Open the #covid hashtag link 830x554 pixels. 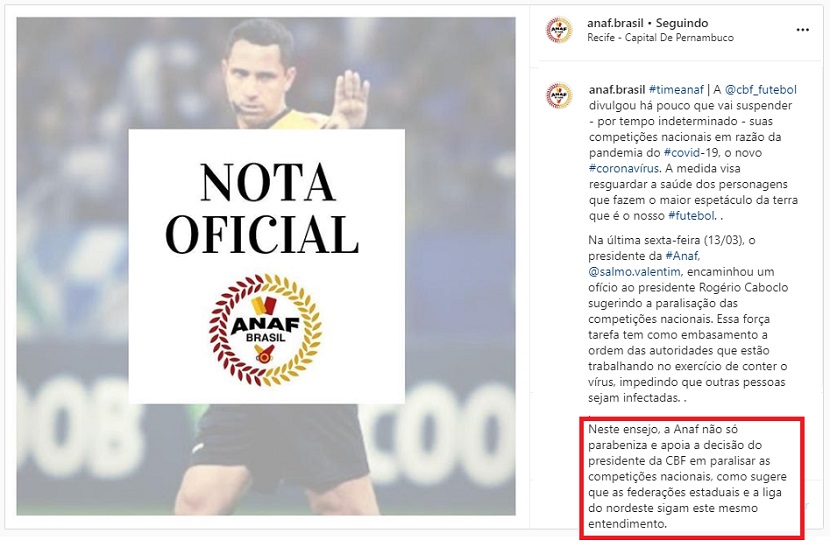(x=681, y=152)
